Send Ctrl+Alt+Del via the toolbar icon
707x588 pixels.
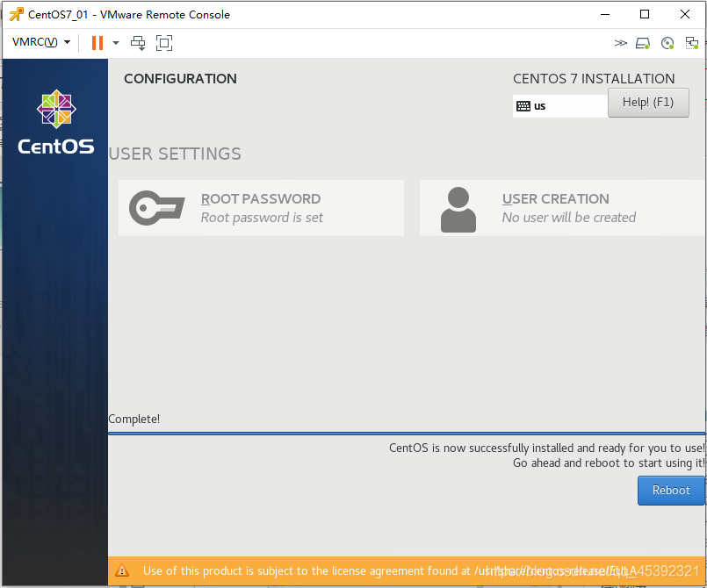pos(138,42)
